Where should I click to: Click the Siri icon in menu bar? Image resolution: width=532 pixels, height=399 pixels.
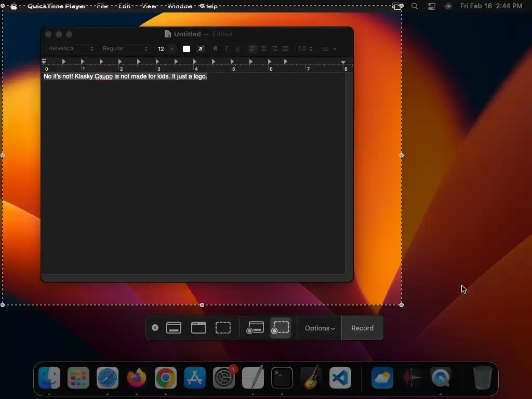[448, 6]
